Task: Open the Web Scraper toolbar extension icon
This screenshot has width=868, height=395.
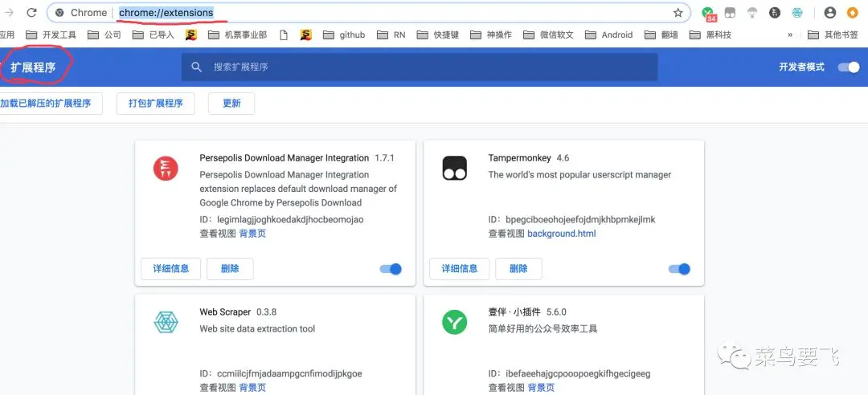Action: coord(797,13)
